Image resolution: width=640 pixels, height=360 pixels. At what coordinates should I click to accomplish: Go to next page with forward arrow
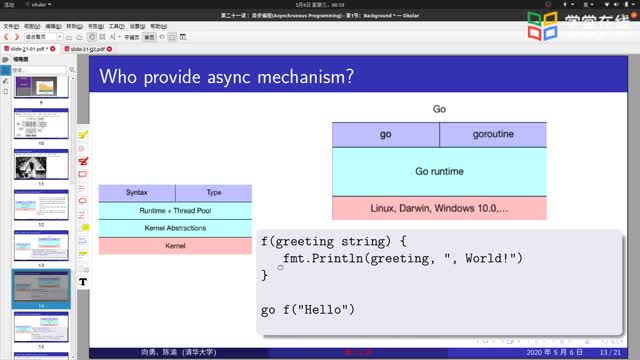tap(17, 37)
